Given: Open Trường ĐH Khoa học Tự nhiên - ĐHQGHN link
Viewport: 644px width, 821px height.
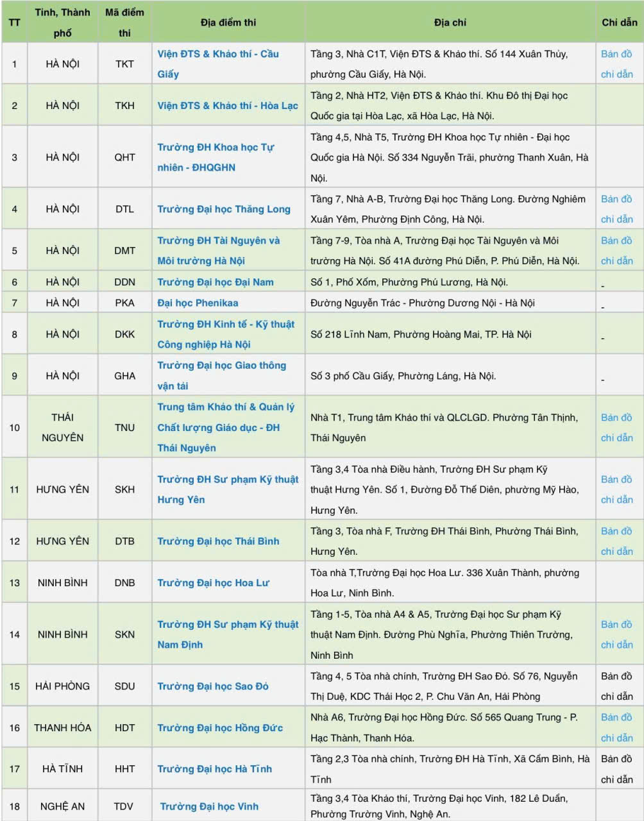Looking at the screenshot, I should pyautogui.click(x=216, y=157).
